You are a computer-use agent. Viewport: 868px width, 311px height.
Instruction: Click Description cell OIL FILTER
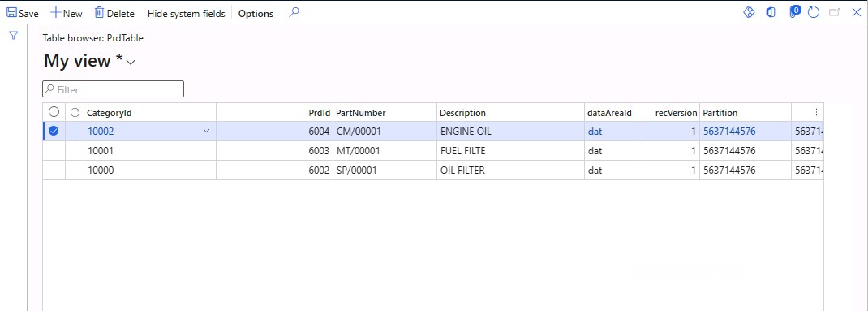[510, 171]
